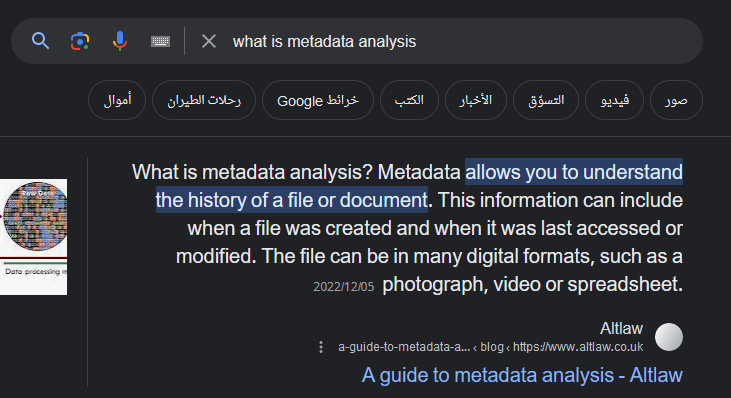Select the أموال (Finance) filter
Screen dimensions: 731x398
(x=117, y=100)
